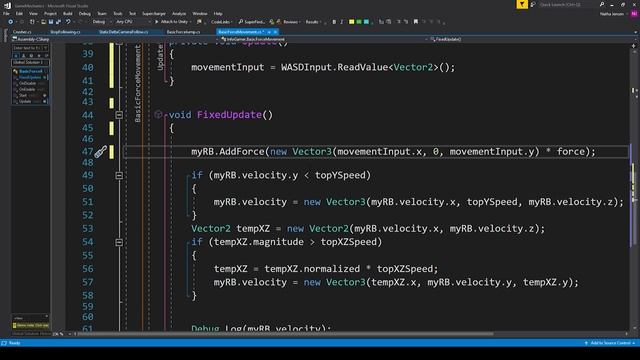Click the yellow notification flag icon
Viewport: 640px width, 360px height.
(522, 4)
